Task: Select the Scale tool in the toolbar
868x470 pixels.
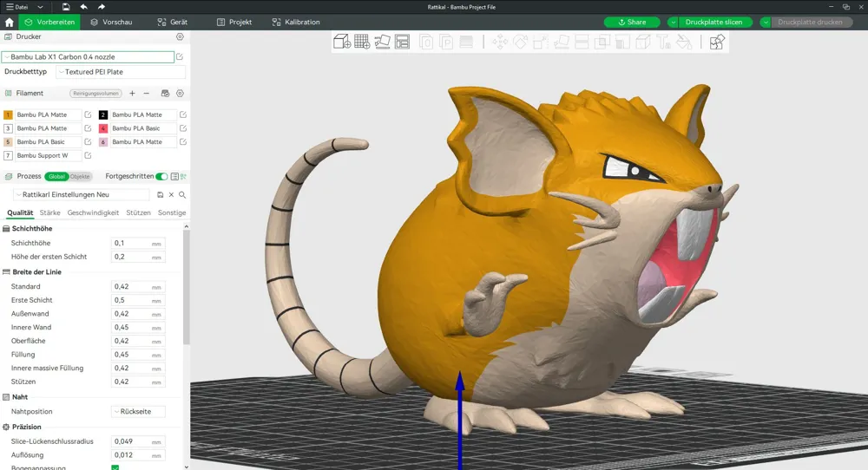Action: 541,42
